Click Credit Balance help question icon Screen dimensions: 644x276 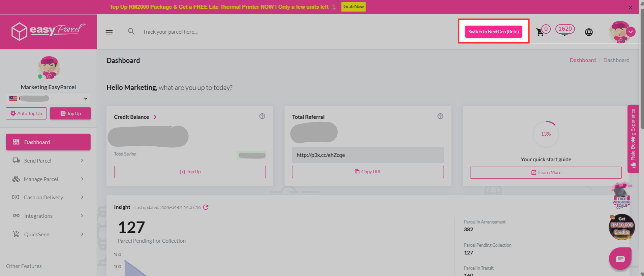coord(262,116)
